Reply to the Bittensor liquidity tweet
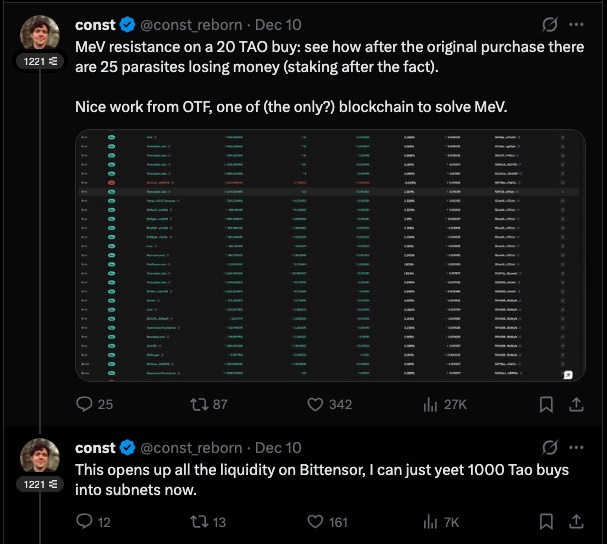The image size is (607, 544). (85, 521)
